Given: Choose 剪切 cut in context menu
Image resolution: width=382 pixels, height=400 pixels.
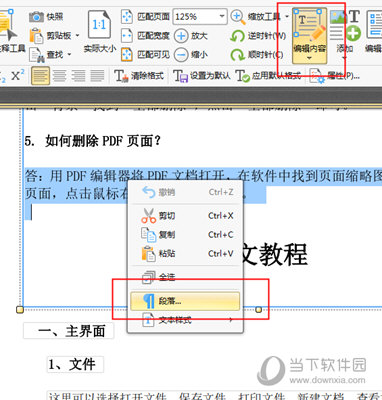Looking at the screenshot, I should coord(185,216).
